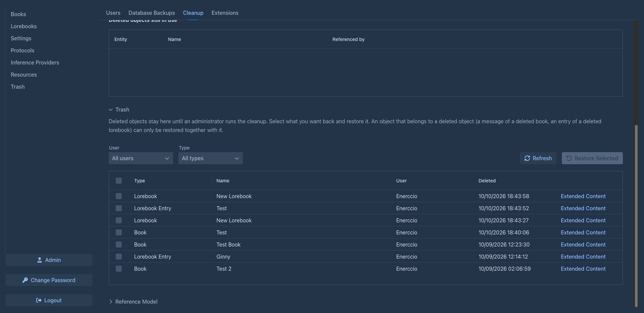Click the Refresh button
This screenshot has height=313, width=644.
[538, 158]
